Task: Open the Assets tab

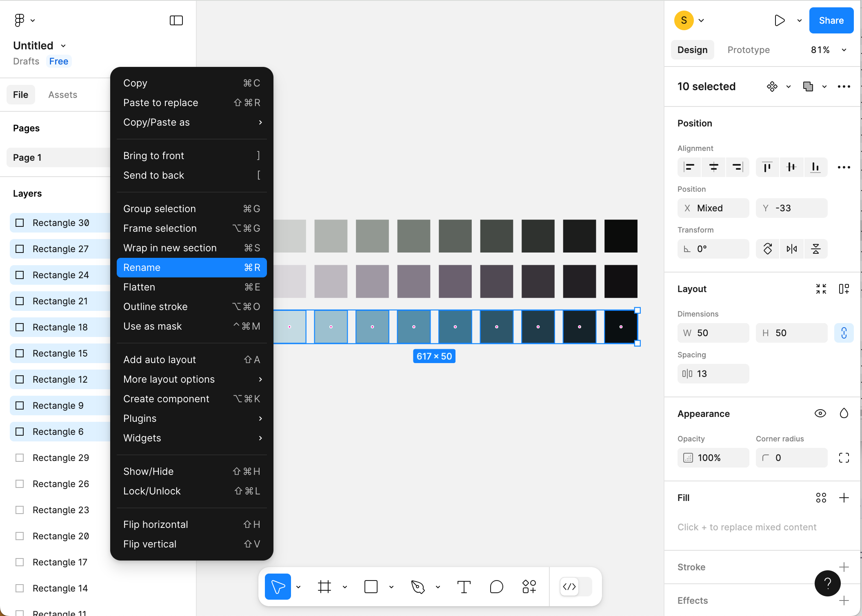Action: coord(62,95)
